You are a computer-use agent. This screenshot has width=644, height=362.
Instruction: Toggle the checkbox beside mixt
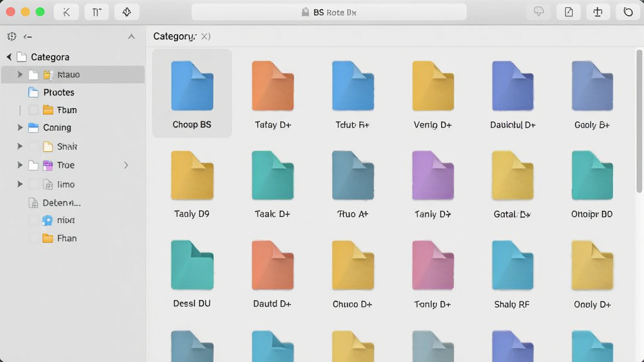[33, 221]
